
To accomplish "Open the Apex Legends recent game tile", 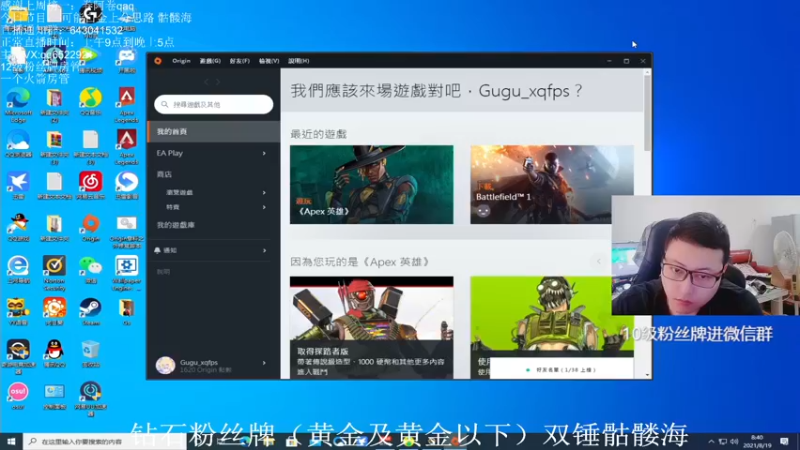I will click(371, 184).
